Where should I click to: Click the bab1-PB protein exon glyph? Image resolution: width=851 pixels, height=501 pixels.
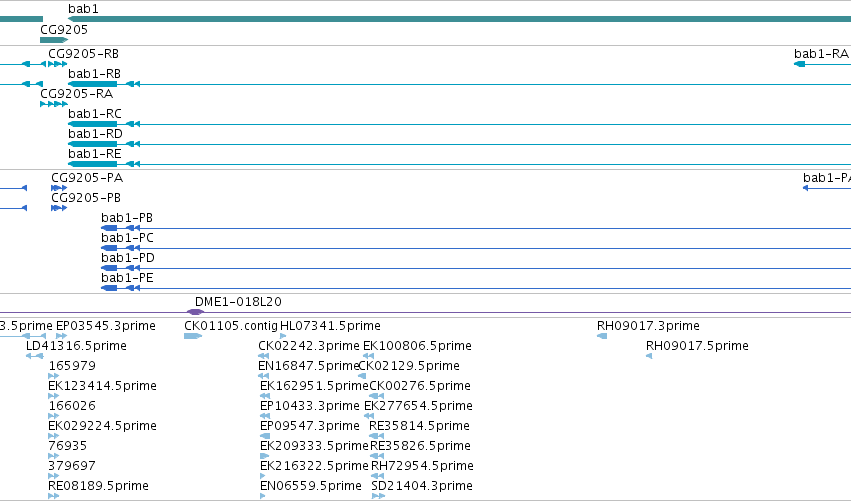coord(109,228)
